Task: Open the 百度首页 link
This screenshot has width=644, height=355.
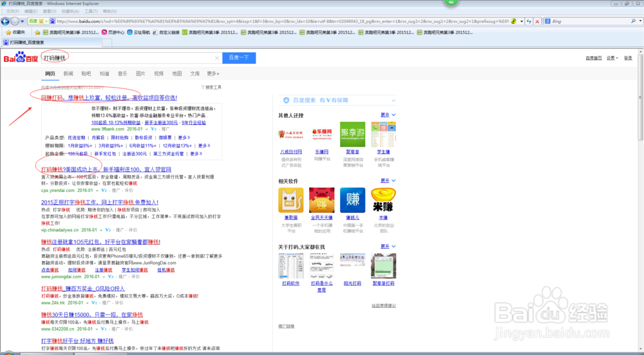Action: pyautogui.click(x=594, y=58)
